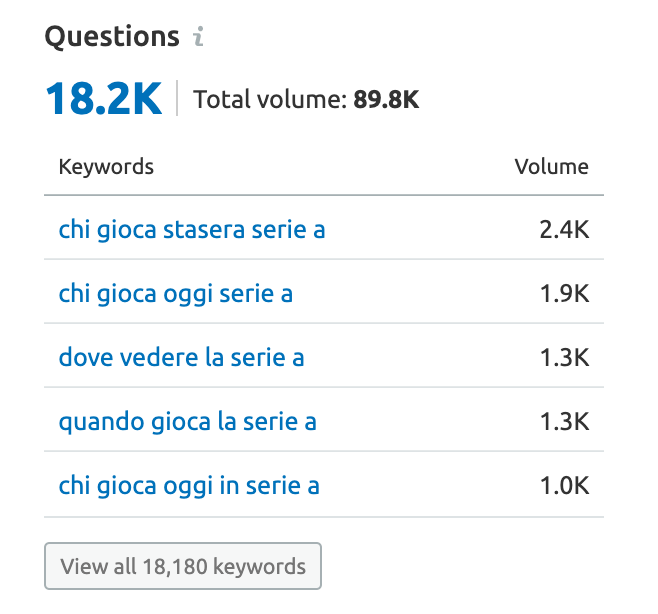
Task: Select the 89.8K total volume figure
Action: (386, 99)
